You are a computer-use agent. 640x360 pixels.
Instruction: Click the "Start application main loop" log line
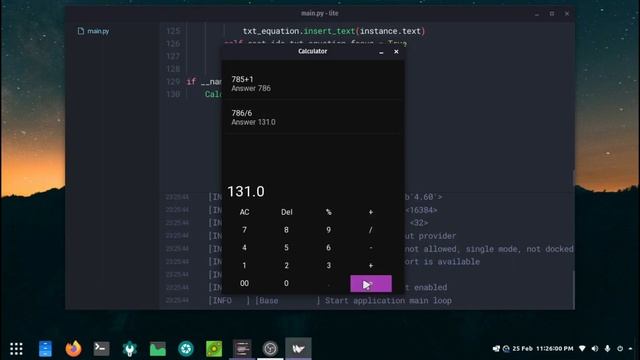[x=389, y=301]
